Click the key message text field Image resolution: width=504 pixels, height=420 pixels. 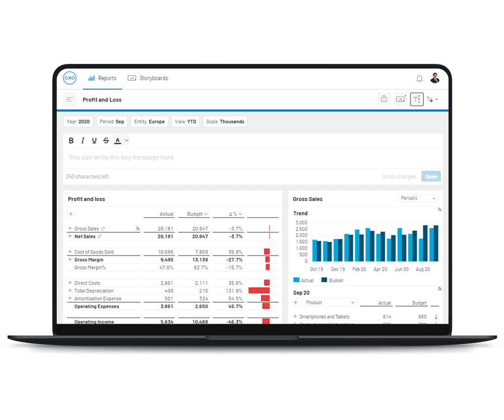[253, 157]
